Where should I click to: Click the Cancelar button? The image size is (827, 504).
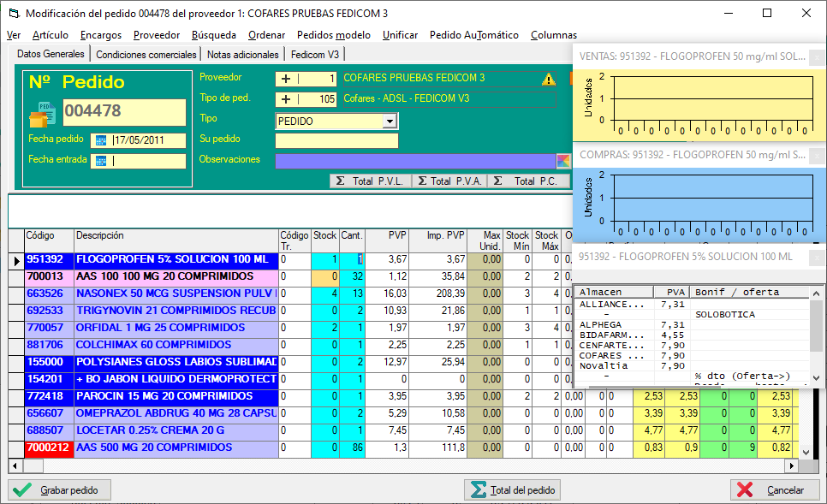coord(776,490)
